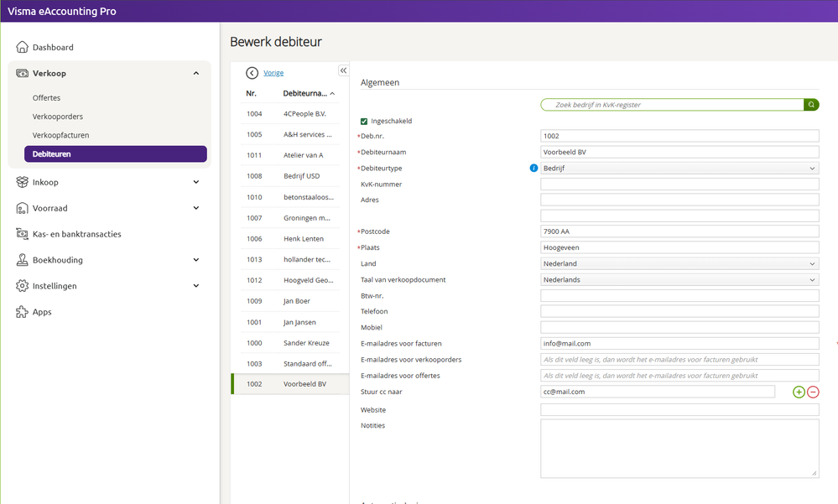The height and width of the screenshot is (504, 838).
Task: Open the Debiteurtype dropdown
Action: point(679,169)
